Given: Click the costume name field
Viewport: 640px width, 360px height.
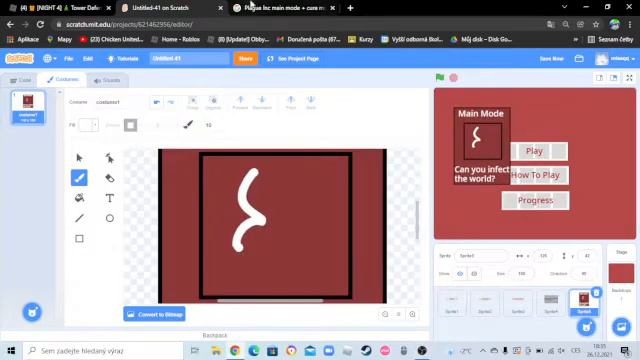Looking at the screenshot, I should tap(117, 102).
